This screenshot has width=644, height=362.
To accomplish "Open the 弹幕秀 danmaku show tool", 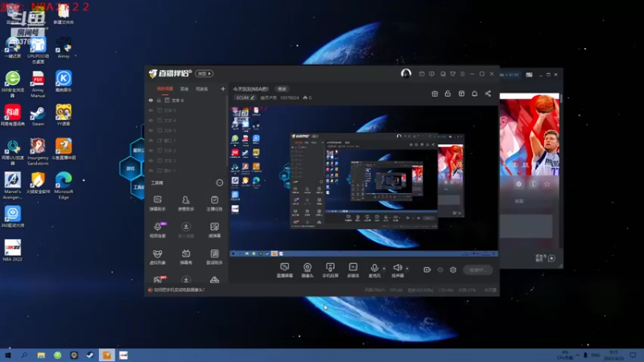I will tap(186, 257).
